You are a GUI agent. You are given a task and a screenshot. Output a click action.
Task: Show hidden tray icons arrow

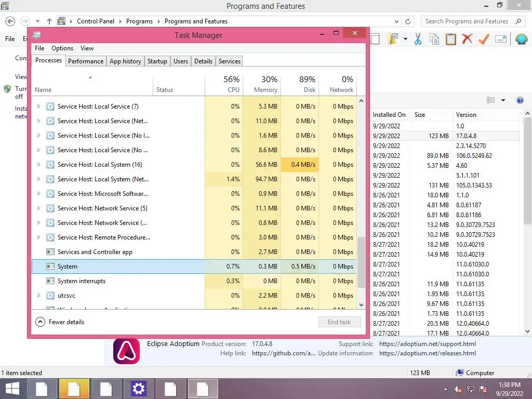[445, 389]
